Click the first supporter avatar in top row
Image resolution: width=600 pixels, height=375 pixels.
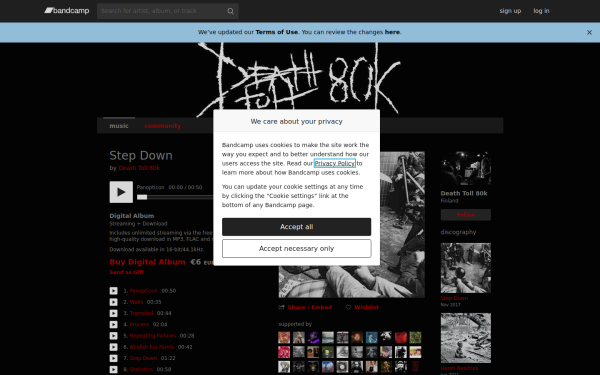[284, 338]
